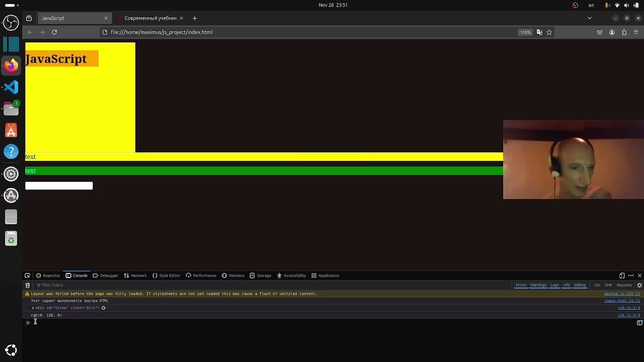This screenshot has width=644, height=362.
Task: Toggle the Debug console filter
Action: [580, 285]
